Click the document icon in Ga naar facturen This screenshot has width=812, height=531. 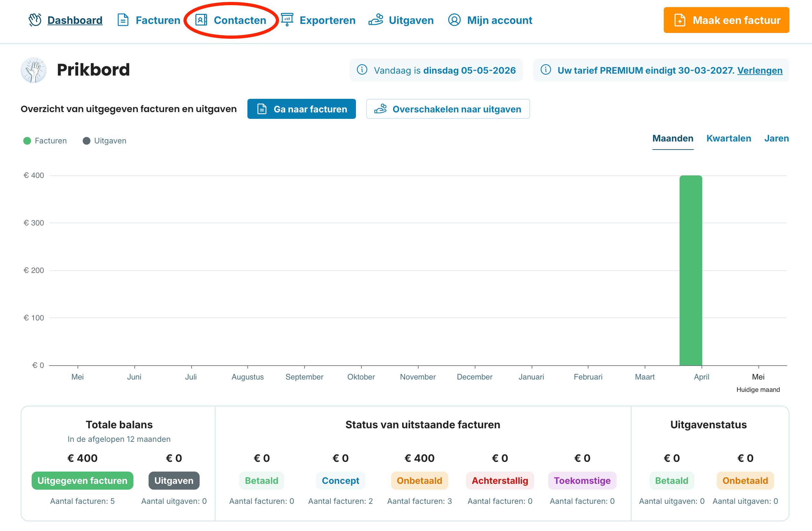point(262,109)
